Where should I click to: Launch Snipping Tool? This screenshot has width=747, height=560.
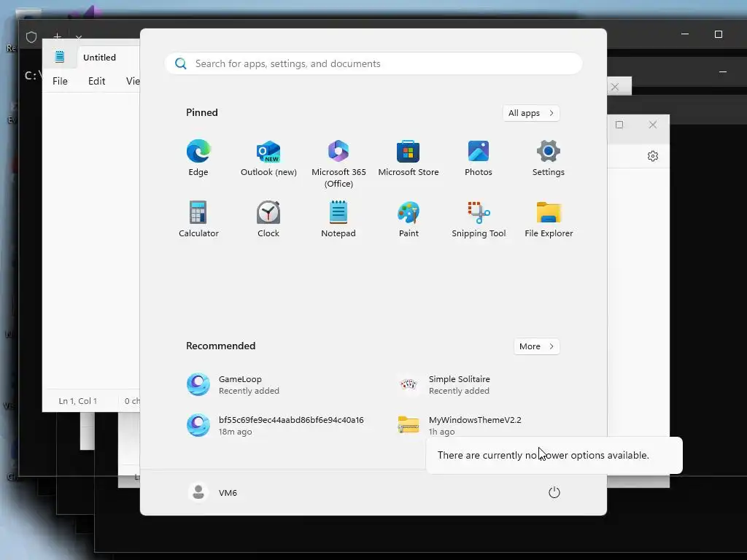pyautogui.click(x=479, y=219)
